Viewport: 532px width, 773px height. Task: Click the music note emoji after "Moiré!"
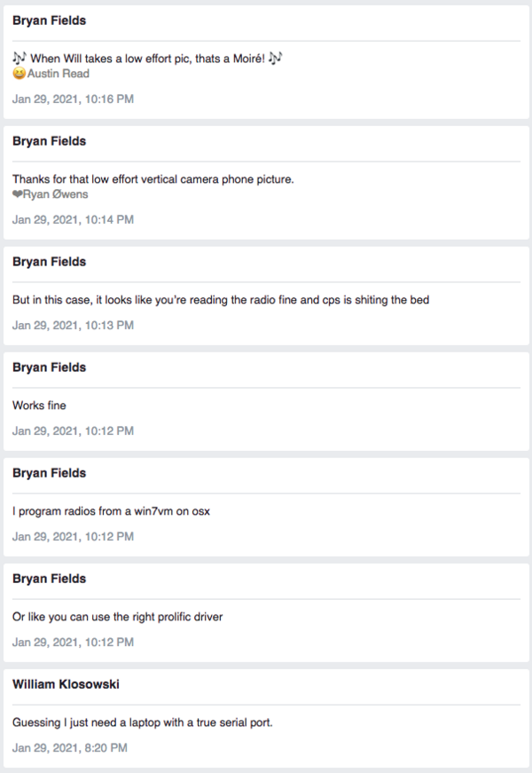[276, 58]
